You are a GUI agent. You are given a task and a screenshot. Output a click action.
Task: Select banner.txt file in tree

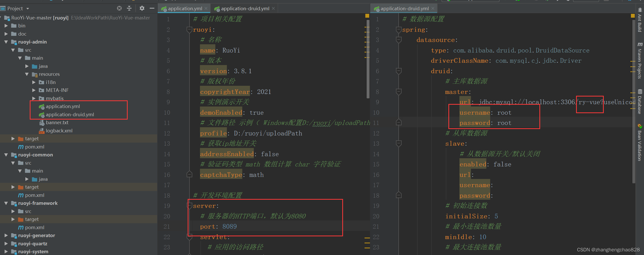57,122
